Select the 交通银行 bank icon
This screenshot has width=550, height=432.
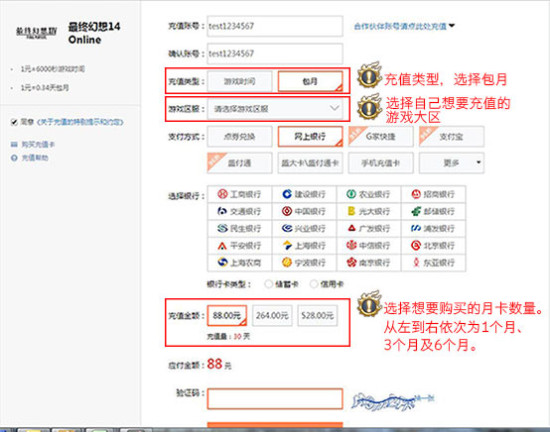(x=222, y=211)
